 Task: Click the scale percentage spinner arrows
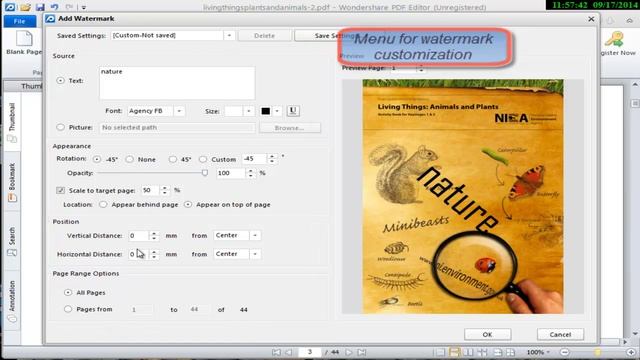164,190
